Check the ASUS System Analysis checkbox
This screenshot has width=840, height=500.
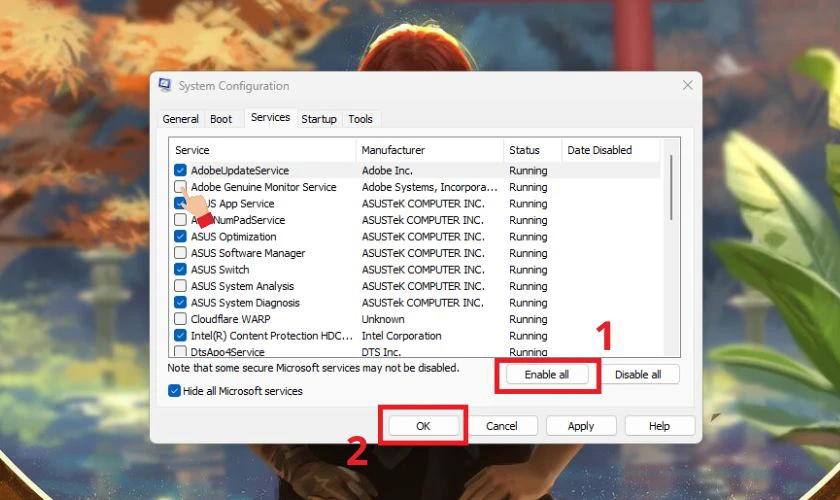click(180, 286)
